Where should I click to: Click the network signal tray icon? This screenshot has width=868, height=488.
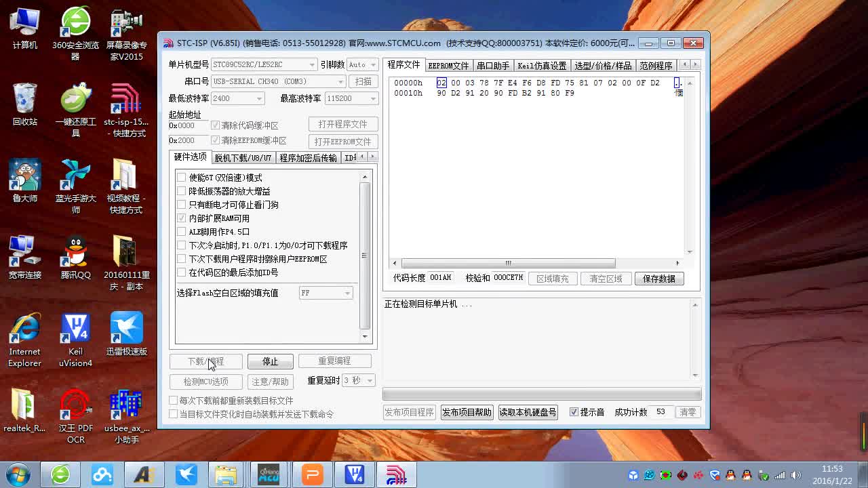point(780,475)
